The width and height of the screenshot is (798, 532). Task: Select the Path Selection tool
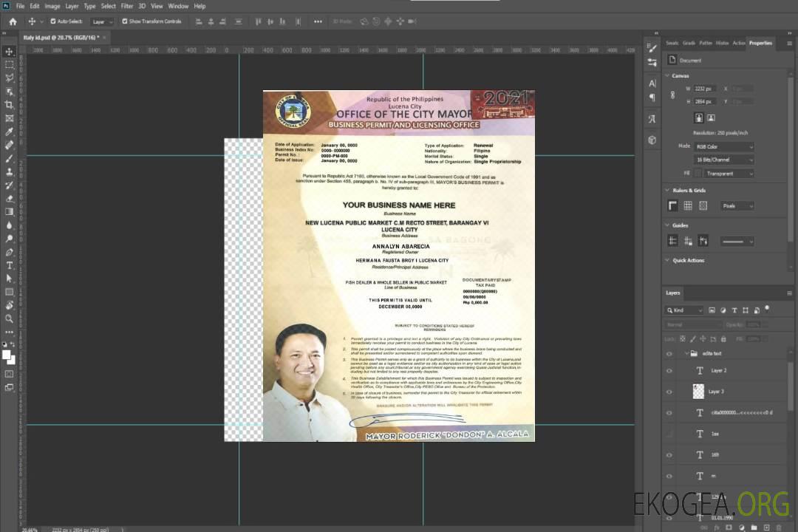(9, 279)
